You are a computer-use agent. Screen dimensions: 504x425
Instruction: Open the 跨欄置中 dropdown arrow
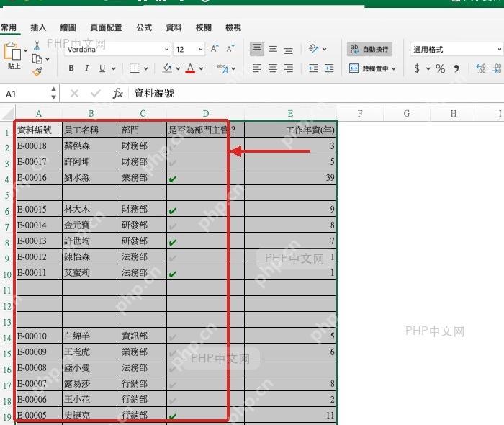click(x=394, y=68)
